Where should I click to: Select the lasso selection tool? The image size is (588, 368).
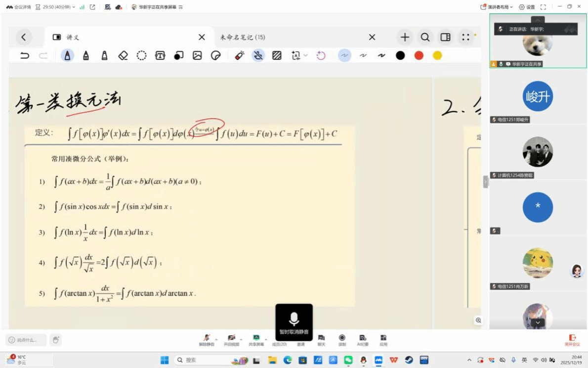point(142,55)
